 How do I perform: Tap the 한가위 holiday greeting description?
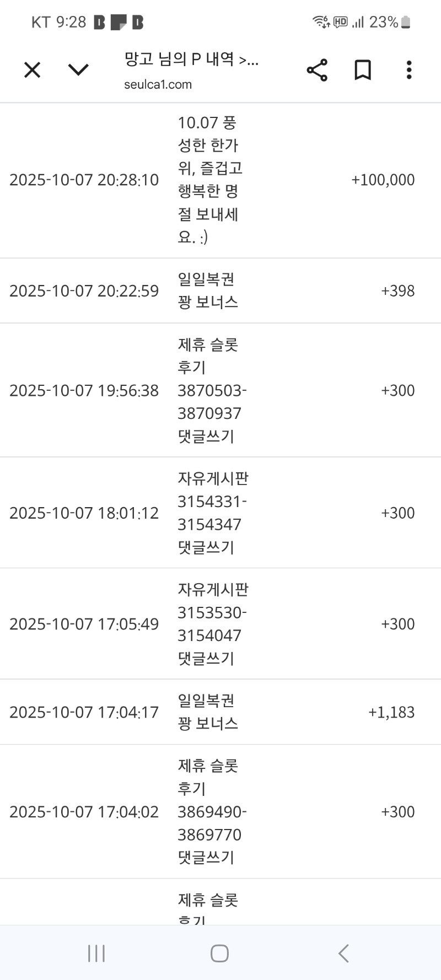(209, 180)
